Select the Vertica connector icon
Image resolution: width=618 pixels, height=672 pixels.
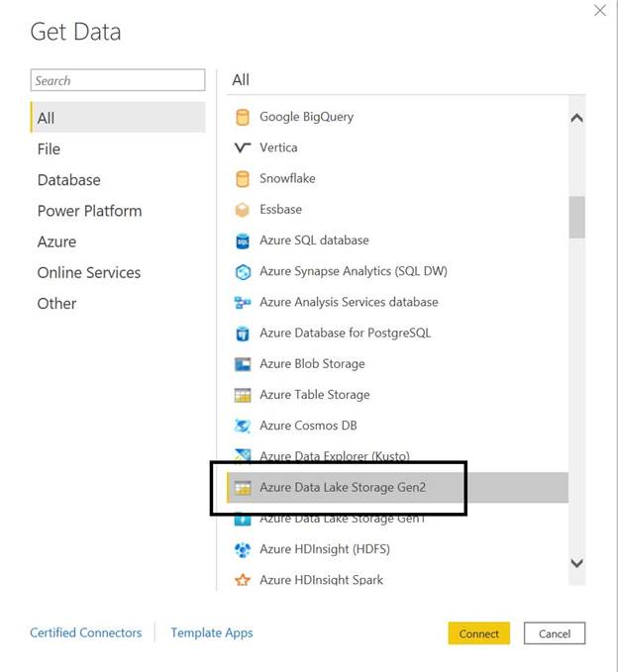point(243,147)
